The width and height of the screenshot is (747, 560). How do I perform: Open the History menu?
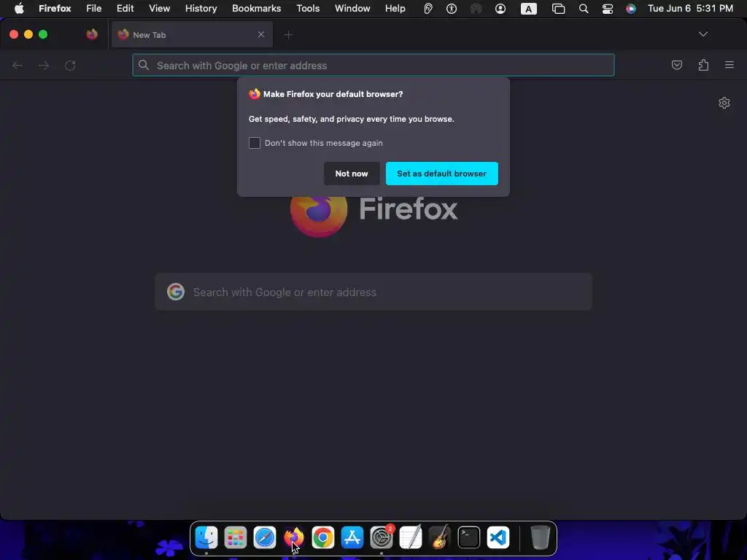[x=201, y=8]
